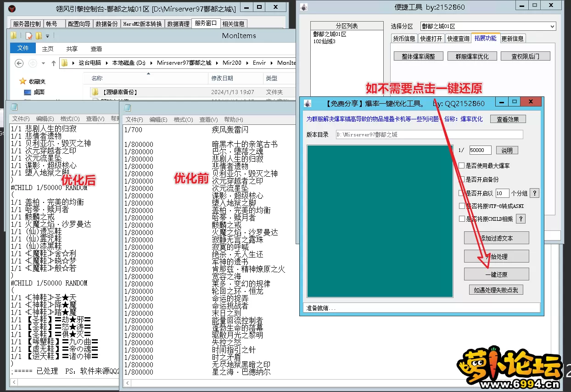Image resolution: width=571 pixels, height=392 pixels.
Task: Open the 快速查询 tab
Action: (x=458, y=39)
